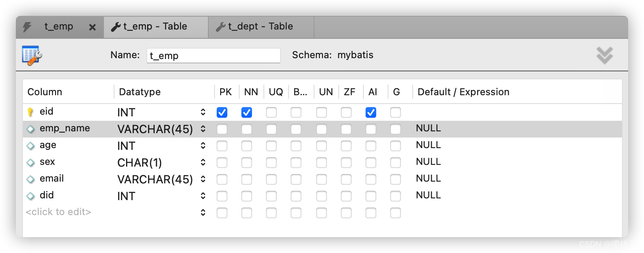Open datatype dropdown for did INT
This screenshot has width=644, height=253.
click(203, 196)
